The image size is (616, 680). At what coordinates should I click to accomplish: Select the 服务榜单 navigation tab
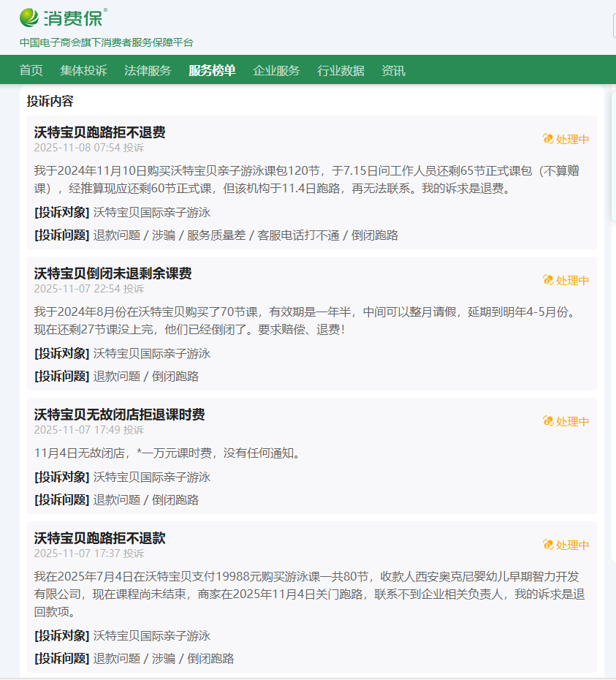(x=212, y=71)
